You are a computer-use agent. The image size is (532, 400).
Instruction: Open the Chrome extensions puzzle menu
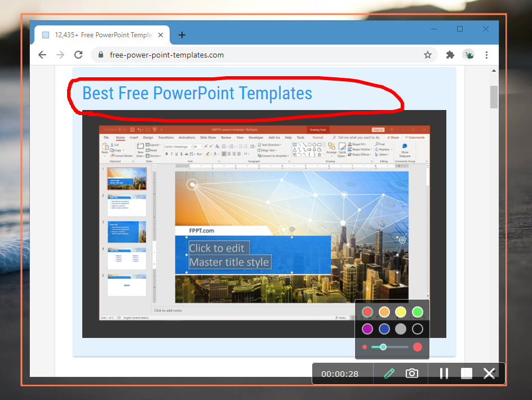pos(450,55)
